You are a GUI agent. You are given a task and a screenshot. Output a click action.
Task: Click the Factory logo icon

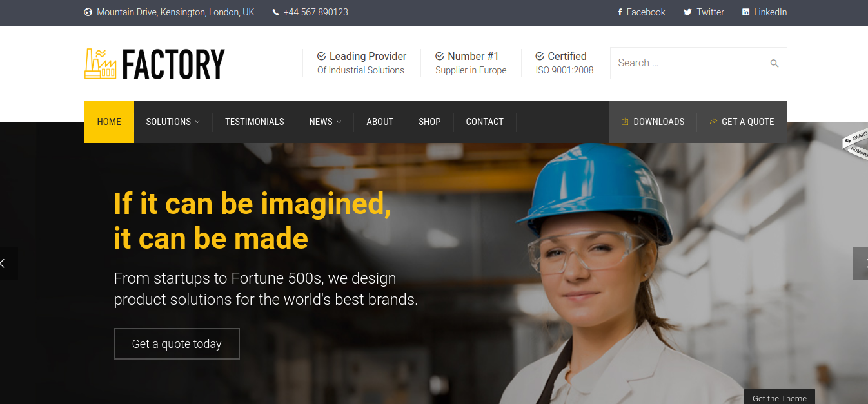[100, 64]
